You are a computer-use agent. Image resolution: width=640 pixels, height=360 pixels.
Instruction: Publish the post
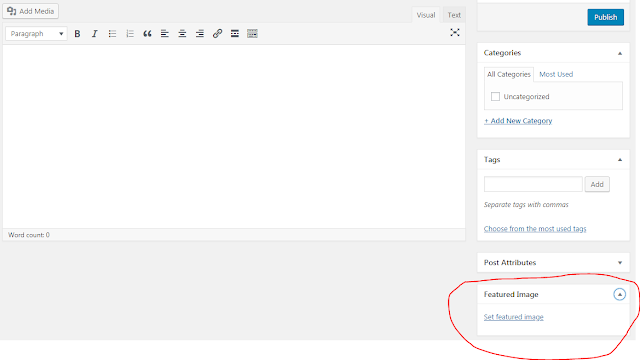(605, 17)
